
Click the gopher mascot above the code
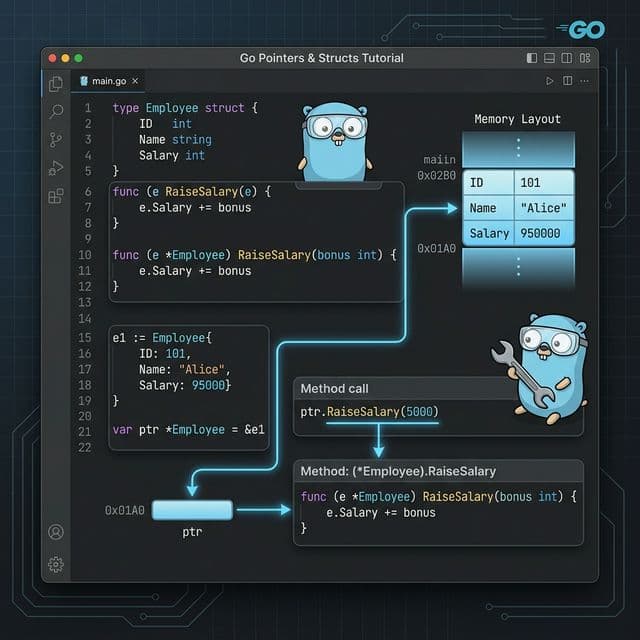pos(335,142)
